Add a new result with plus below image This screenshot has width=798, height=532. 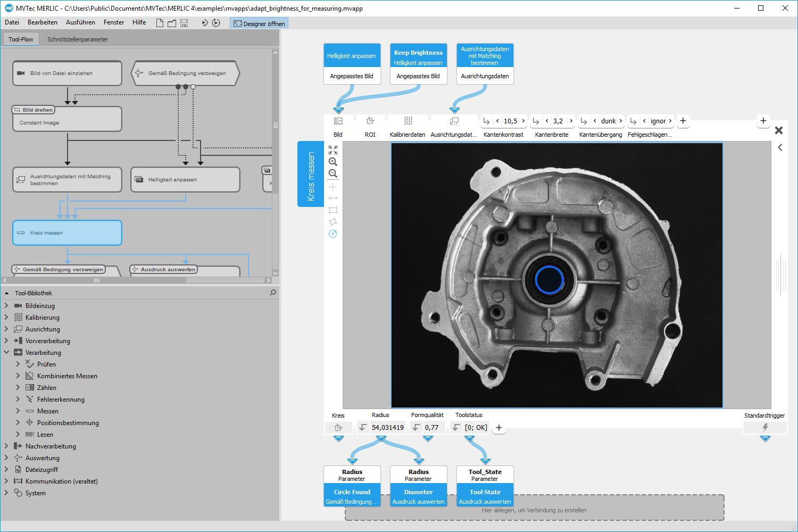click(x=499, y=428)
